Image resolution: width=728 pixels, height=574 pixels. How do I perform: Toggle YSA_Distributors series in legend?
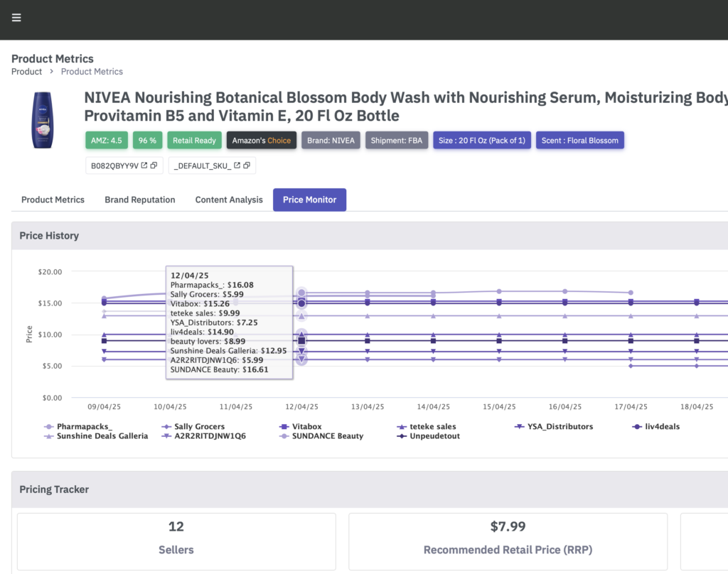(554, 426)
